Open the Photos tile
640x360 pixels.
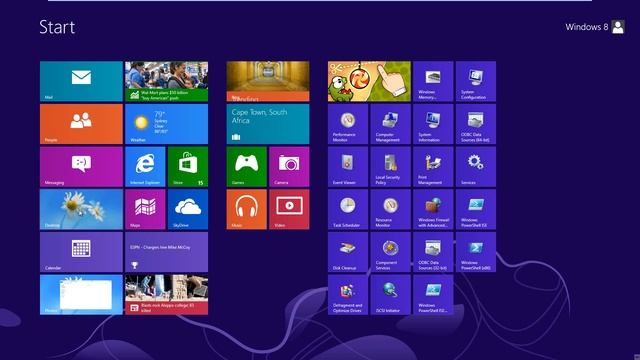[81, 295]
